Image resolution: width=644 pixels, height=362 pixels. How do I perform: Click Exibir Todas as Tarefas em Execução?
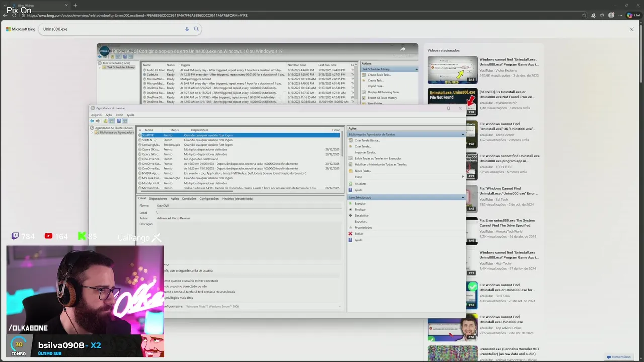pos(377,158)
